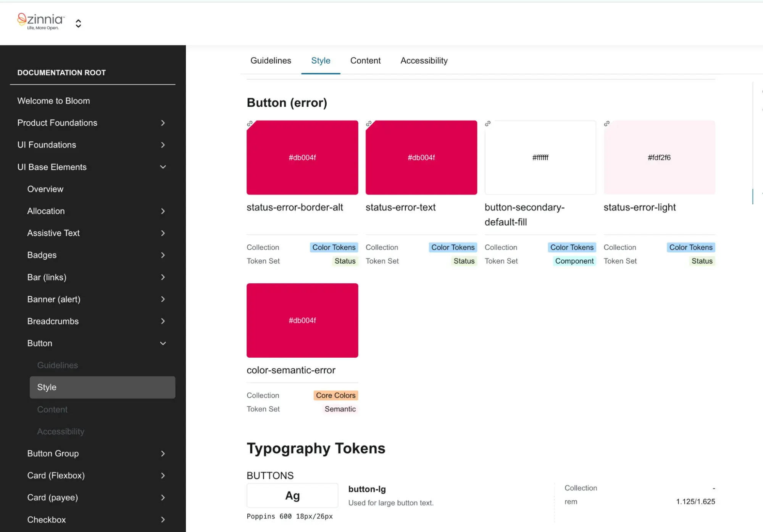Open the workspace switcher arrows beside zinnia logo
The width and height of the screenshot is (763, 532).
(78, 24)
